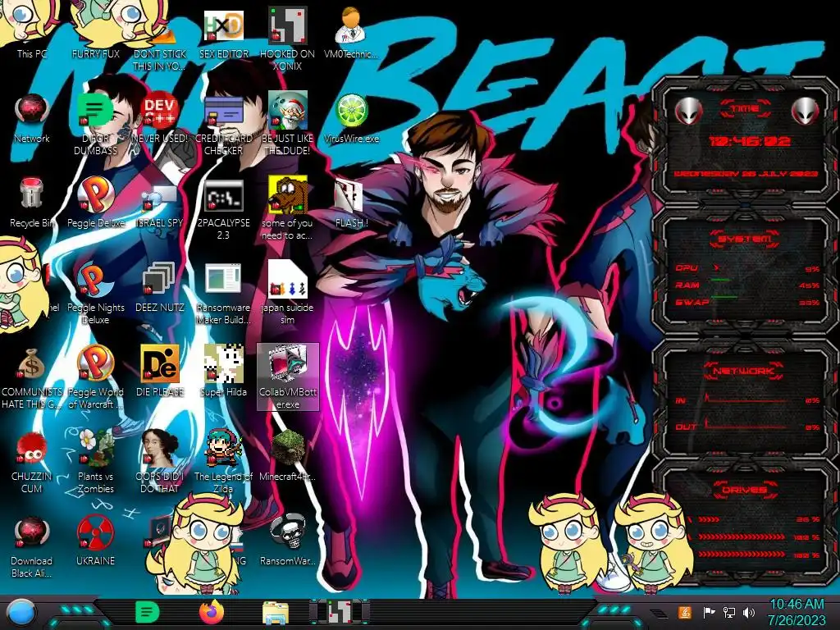
Task: Open the This PC desktop icon
Action: point(32,32)
